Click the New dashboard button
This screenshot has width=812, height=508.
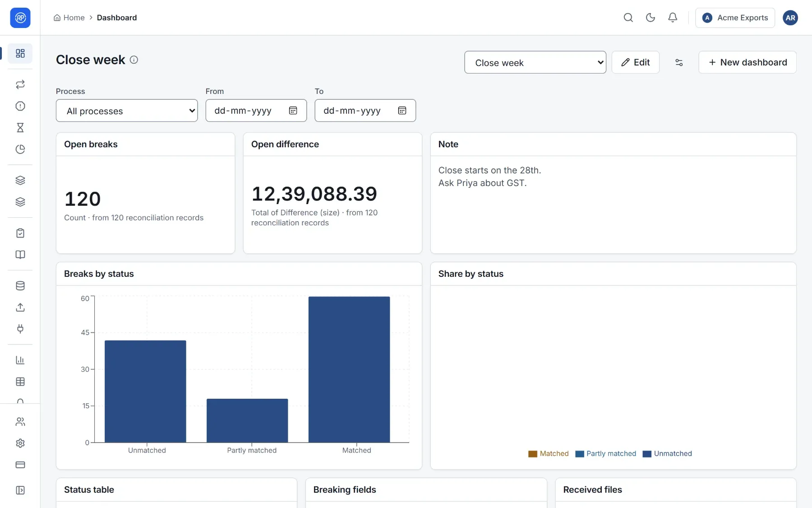tap(747, 62)
